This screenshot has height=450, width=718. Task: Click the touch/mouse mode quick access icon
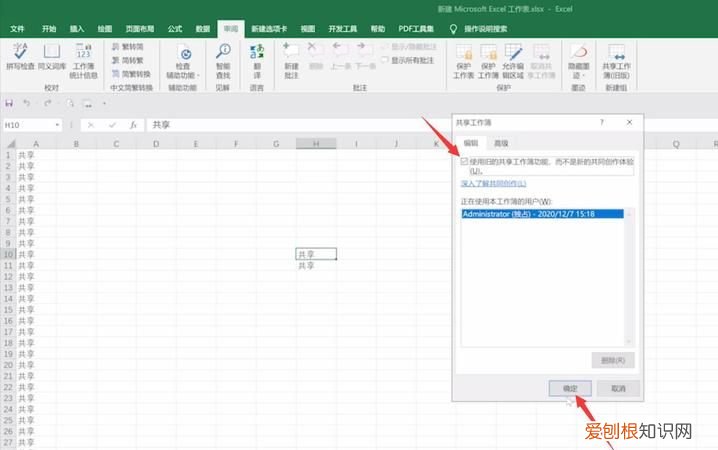87,104
